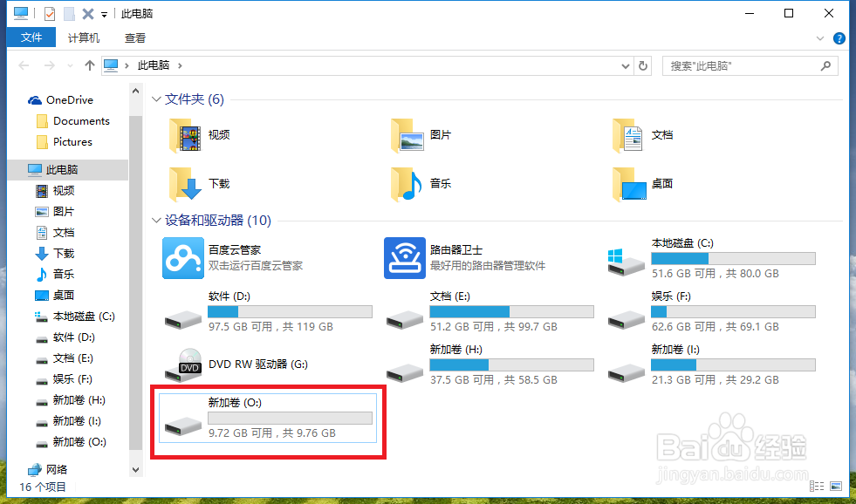The width and height of the screenshot is (856, 504).
Task: Click the navigation pane scrollbar down arrow
Action: tap(135, 468)
